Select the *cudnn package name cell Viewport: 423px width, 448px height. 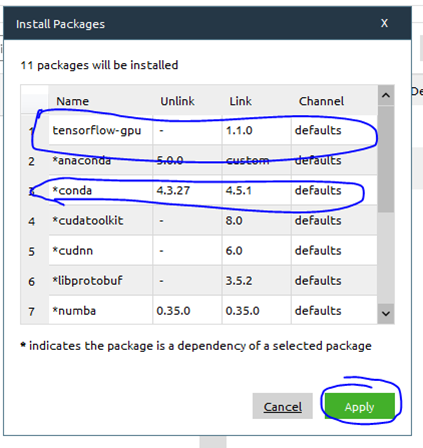[100, 250]
